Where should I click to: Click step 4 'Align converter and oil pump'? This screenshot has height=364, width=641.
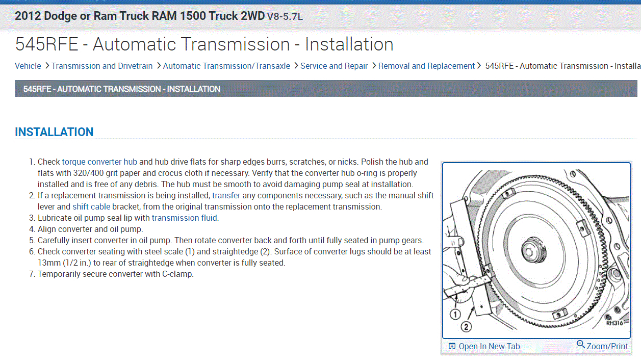(90, 229)
